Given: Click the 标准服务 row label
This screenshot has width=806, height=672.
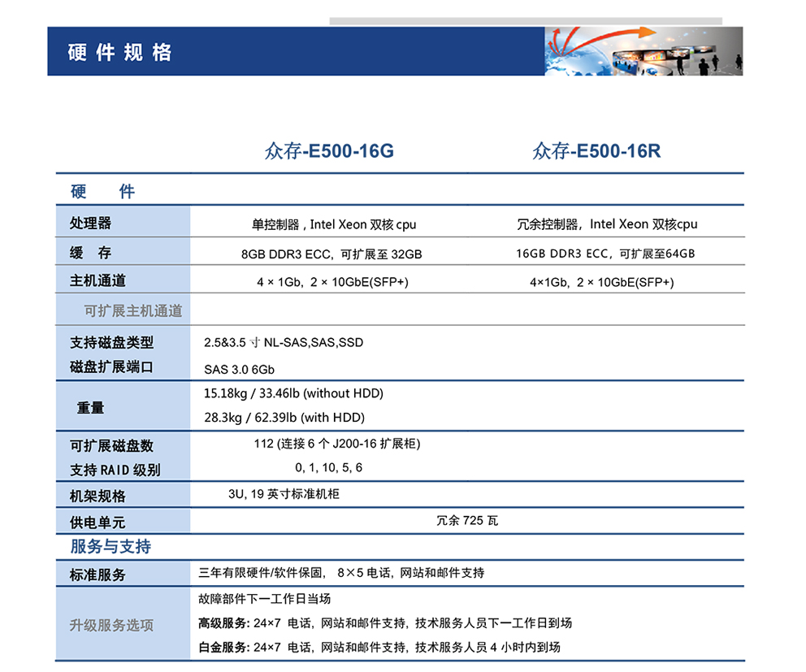Looking at the screenshot, I should click(97, 574).
